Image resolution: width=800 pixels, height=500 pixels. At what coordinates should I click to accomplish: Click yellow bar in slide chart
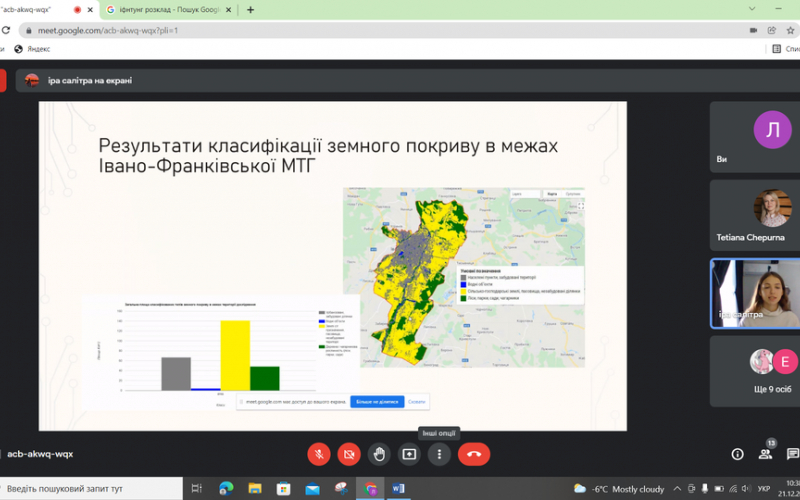pos(235,356)
